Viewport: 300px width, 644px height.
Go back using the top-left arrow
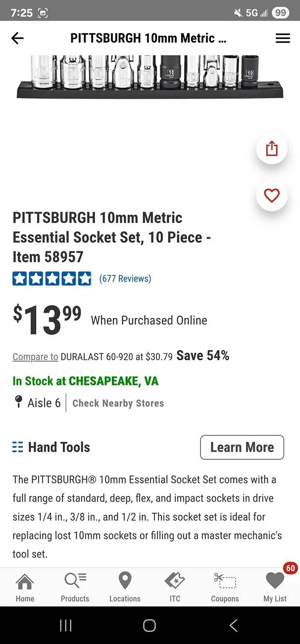coord(17,38)
